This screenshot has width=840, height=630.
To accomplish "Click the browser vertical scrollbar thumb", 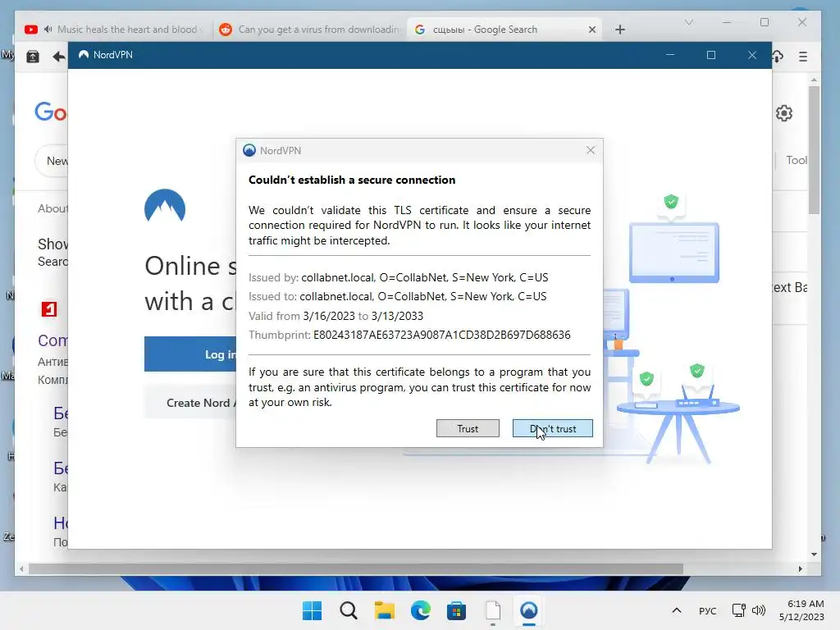I will tap(814, 150).
